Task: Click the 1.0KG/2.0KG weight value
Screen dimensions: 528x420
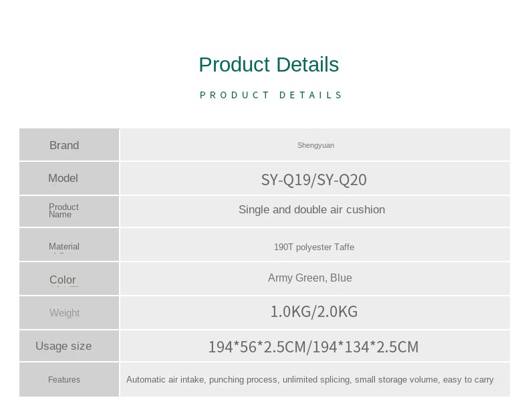Action: [313, 312]
